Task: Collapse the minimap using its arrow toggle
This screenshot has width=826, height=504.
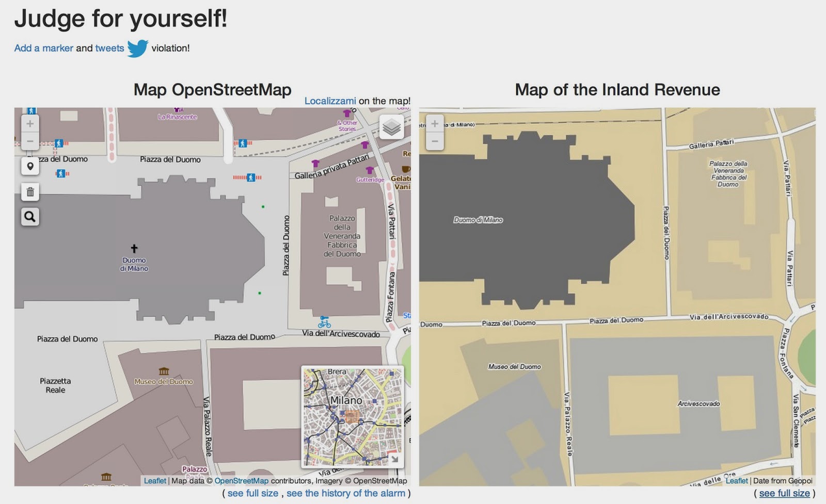Action: click(x=394, y=459)
